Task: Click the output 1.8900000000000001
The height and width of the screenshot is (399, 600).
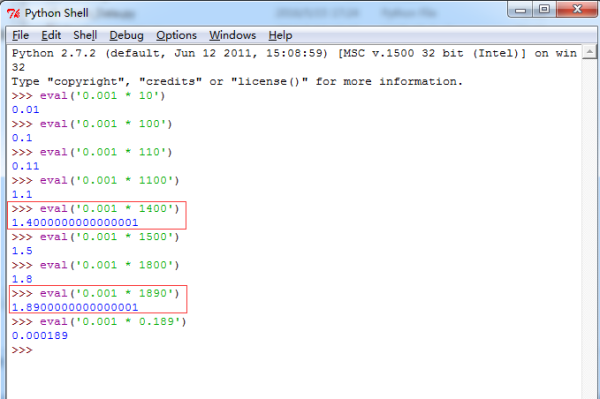Action: pyautogui.click(x=75, y=307)
